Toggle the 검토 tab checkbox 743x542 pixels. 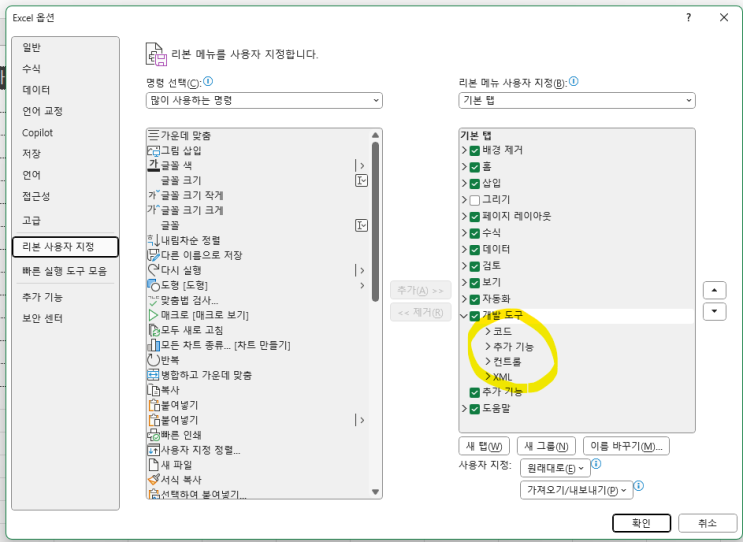[x=475, y=266]
